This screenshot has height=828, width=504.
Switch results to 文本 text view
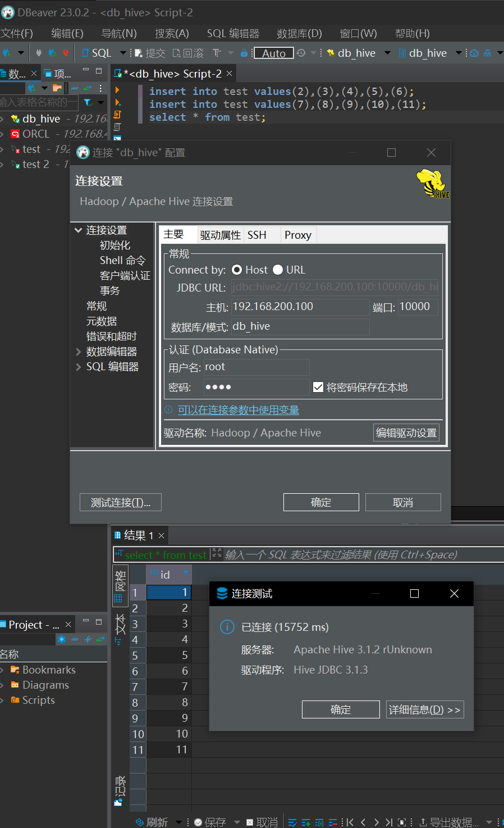[x=120, y=629]
